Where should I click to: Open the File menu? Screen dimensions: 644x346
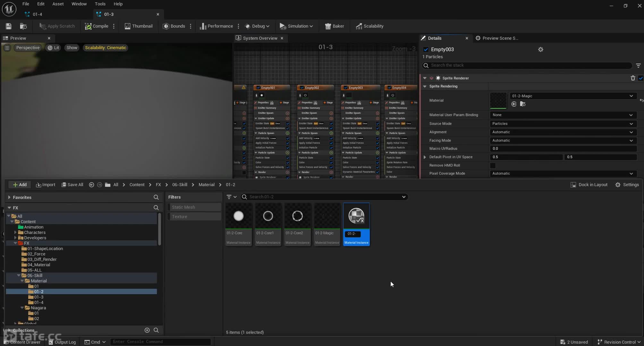(26, 4)
